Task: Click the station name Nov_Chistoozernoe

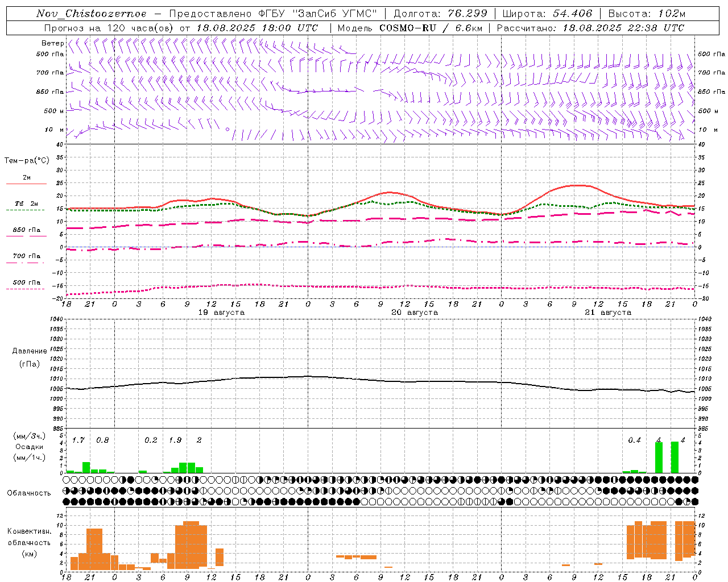Action: tap(91, 14)
